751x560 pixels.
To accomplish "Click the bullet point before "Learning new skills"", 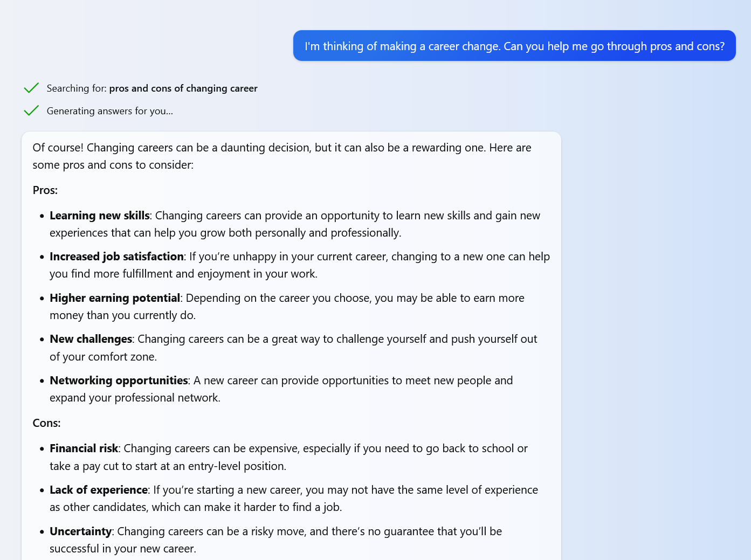I will point(42,216).
